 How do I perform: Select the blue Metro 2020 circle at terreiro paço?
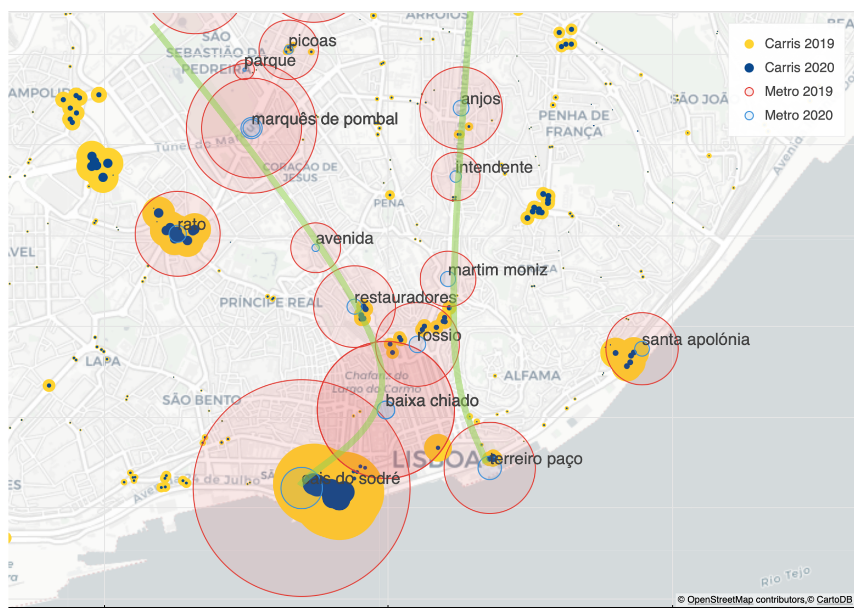pos(489,468)
